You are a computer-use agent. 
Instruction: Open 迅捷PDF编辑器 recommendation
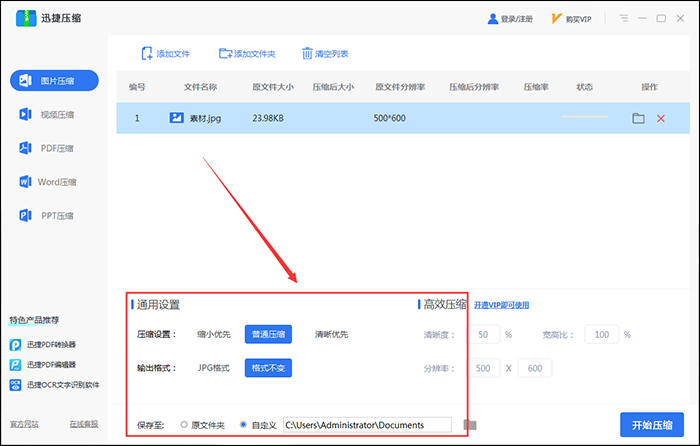coord(43,365)
